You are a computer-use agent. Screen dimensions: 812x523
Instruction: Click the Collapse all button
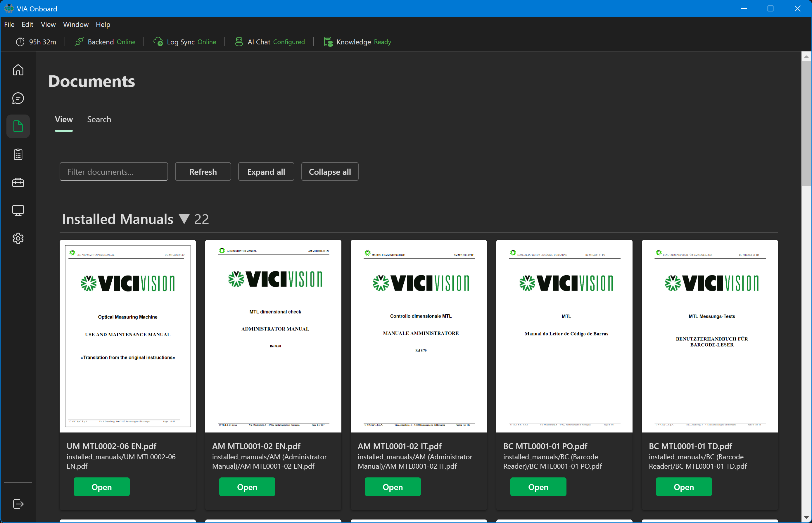tap(329, 172)
